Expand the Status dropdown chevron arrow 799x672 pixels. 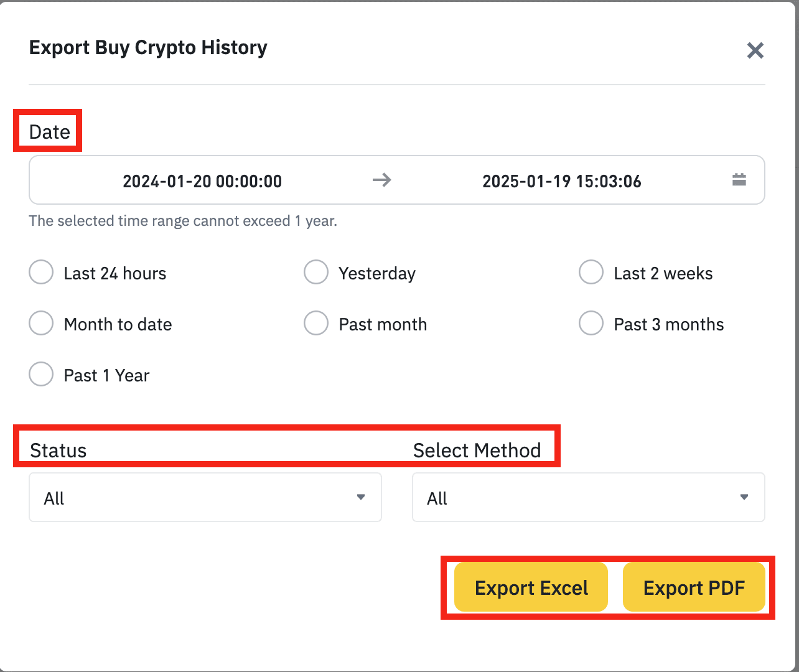[x=362, y=497]
